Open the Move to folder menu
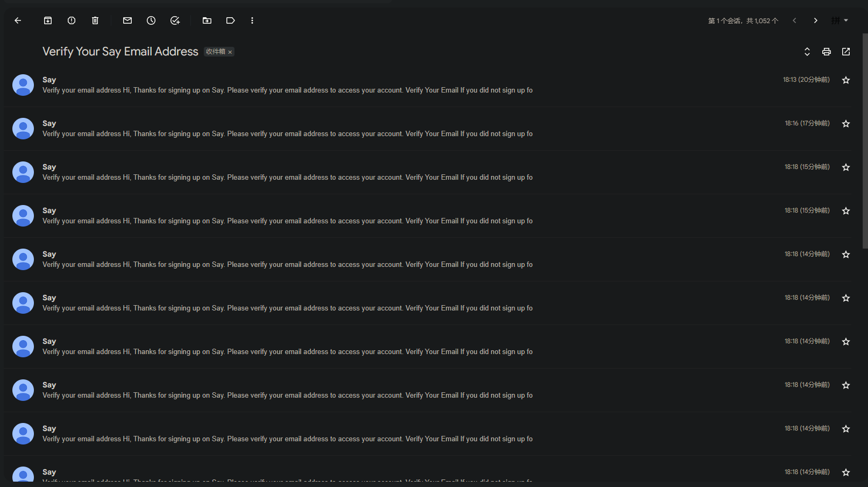Image resolution: width=868 pixels, height=487 pixels. click(207, 20)
